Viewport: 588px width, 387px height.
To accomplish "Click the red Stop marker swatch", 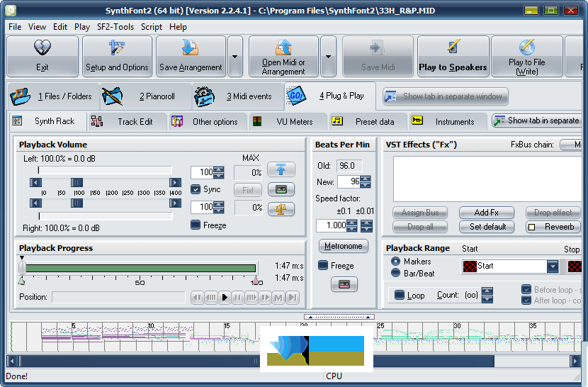I will (575, 267).
